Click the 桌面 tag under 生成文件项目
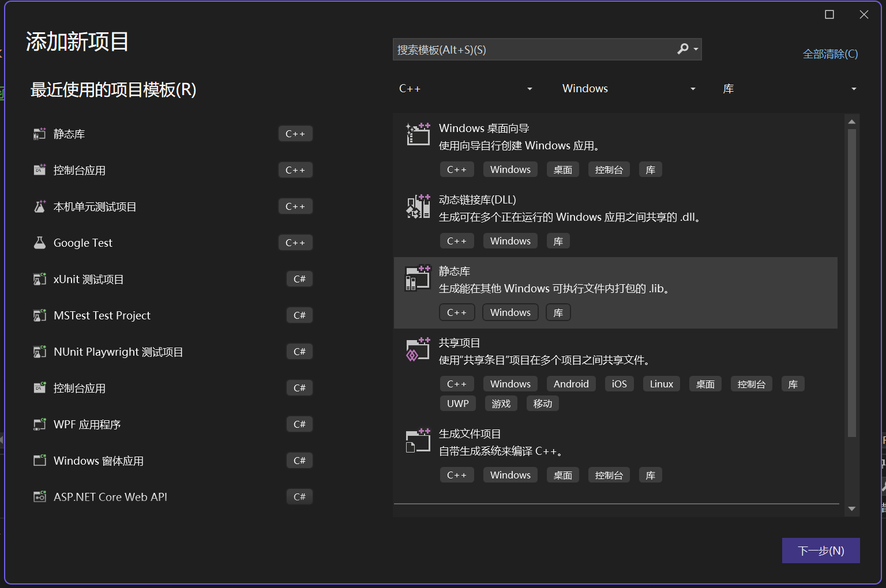The image size is (886, 588). (563, 475)
